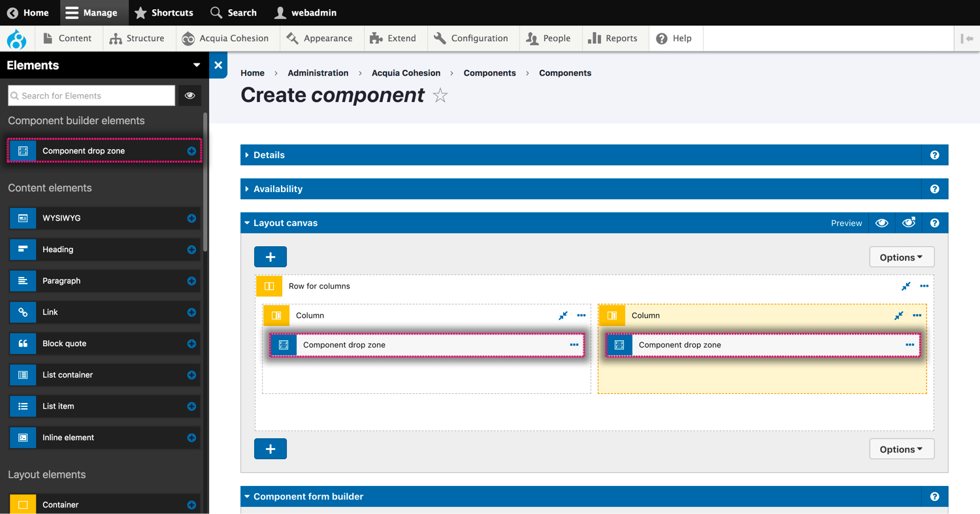Open the Elements panel dropdown arrow

pos(196,65)
